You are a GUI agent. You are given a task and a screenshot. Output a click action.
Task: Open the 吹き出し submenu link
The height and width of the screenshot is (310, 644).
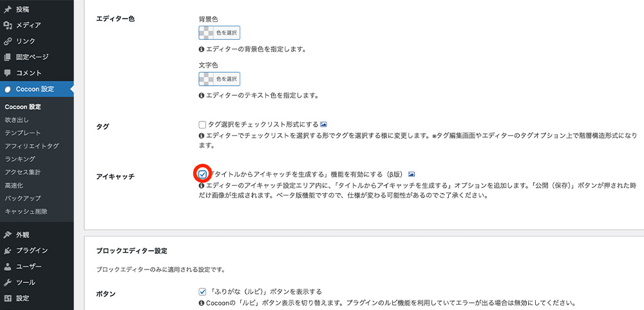pos(17,120)
